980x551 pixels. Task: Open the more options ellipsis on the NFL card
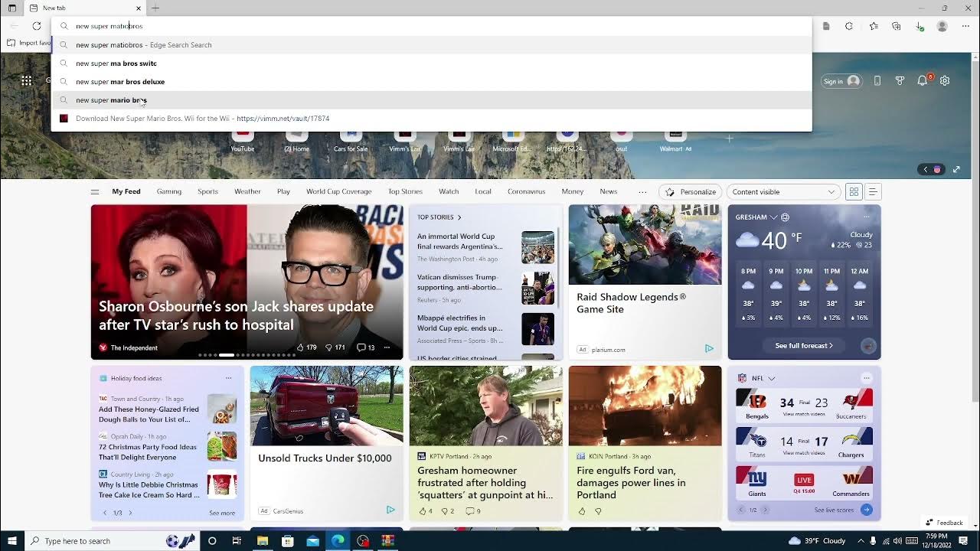[866, 378]
